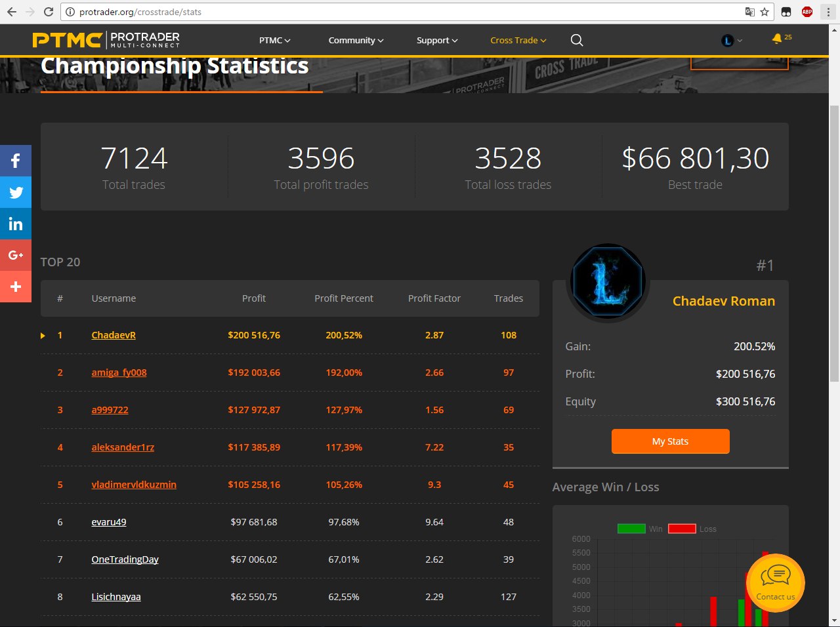Expand the Support menu
Image resolution: width=840 pixels, height=627 pixels.
click(437, 41)
